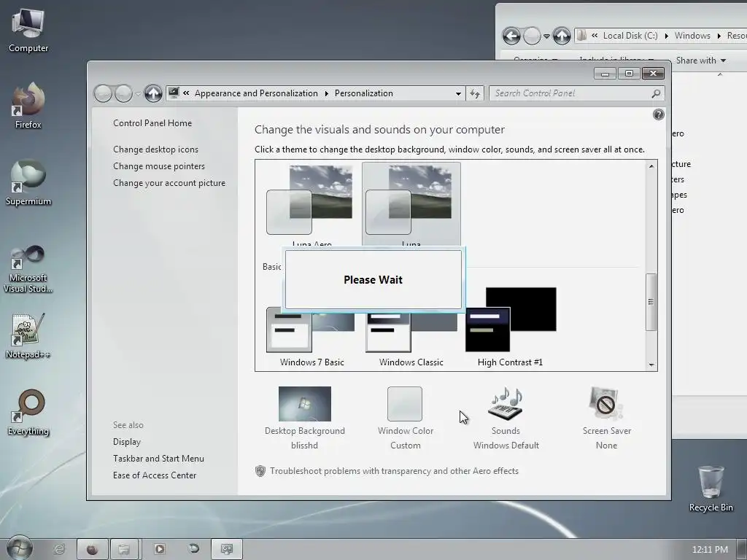The image size is (747, 560).
Task: Apply the Windows 7 Basic theme
Action: pos(311,338)
